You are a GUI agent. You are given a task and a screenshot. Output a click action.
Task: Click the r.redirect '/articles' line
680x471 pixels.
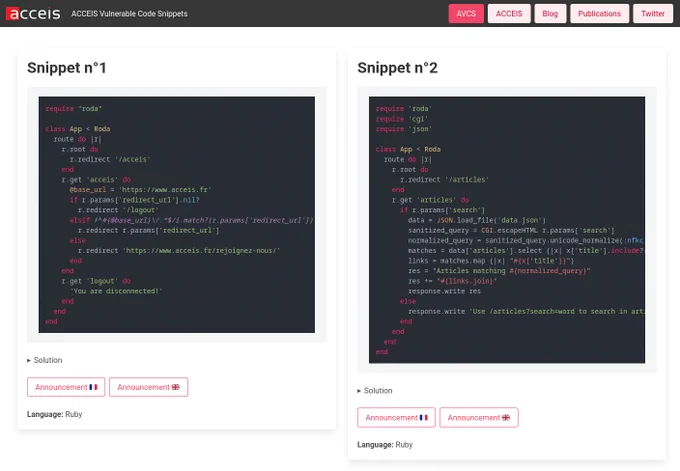445,180
